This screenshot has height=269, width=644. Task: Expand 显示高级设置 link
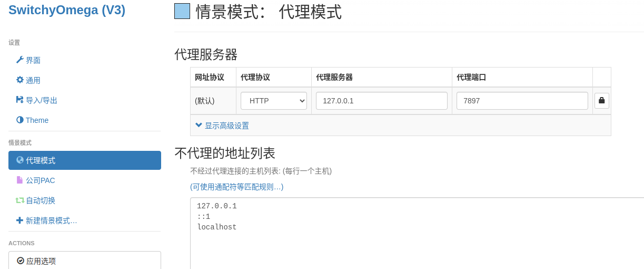coord(227,126)
